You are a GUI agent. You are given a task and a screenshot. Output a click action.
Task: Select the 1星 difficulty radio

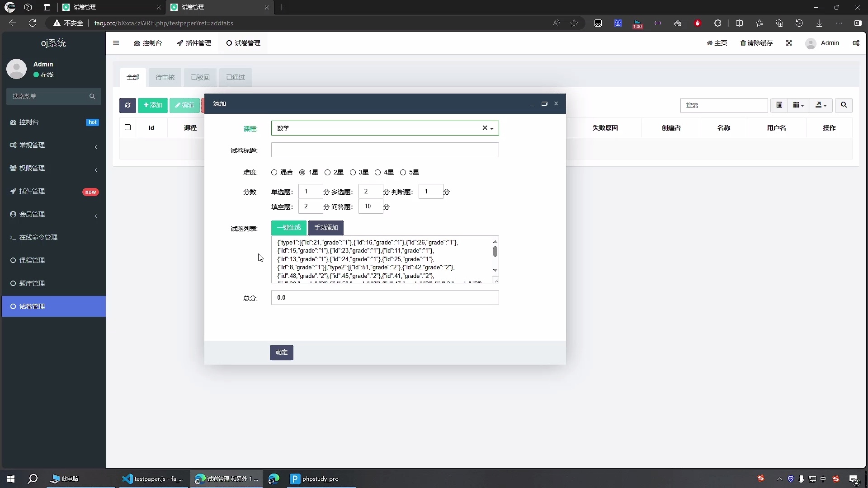coord(302,173)
